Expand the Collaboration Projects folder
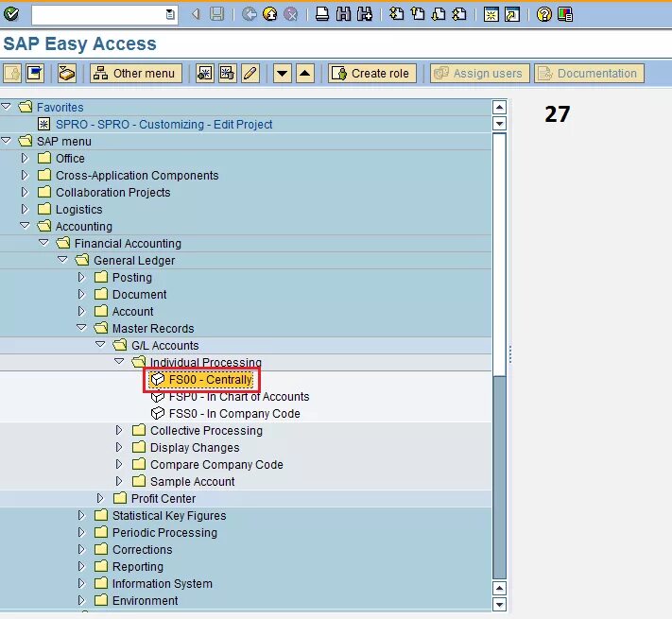 click(25, 192)
